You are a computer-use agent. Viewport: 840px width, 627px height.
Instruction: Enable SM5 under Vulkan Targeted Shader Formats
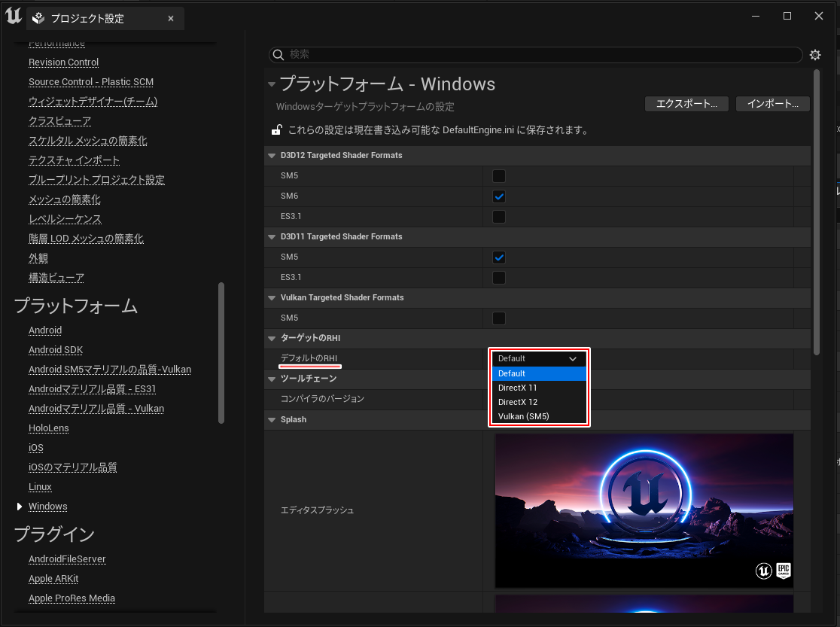(498, 318)
